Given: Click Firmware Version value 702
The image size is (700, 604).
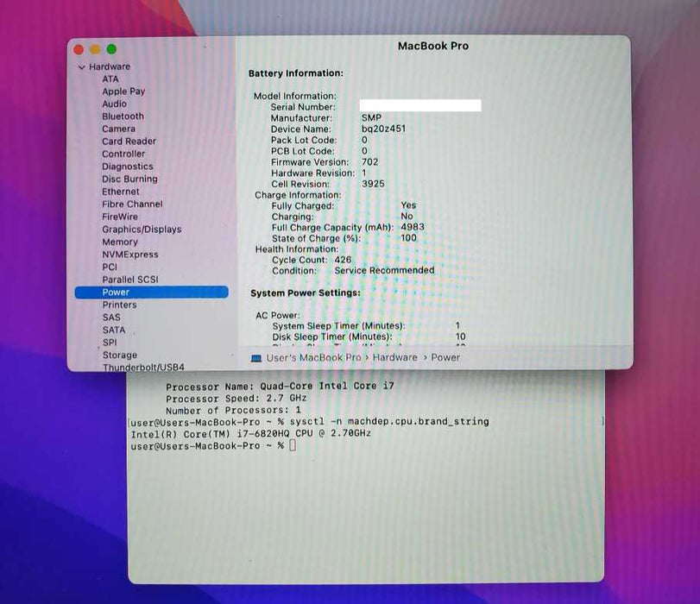Looking at the screenshot, I should click(370, 161).
